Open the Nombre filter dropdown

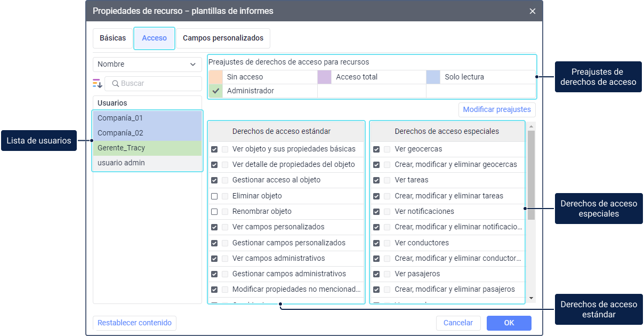coord(147,64)
